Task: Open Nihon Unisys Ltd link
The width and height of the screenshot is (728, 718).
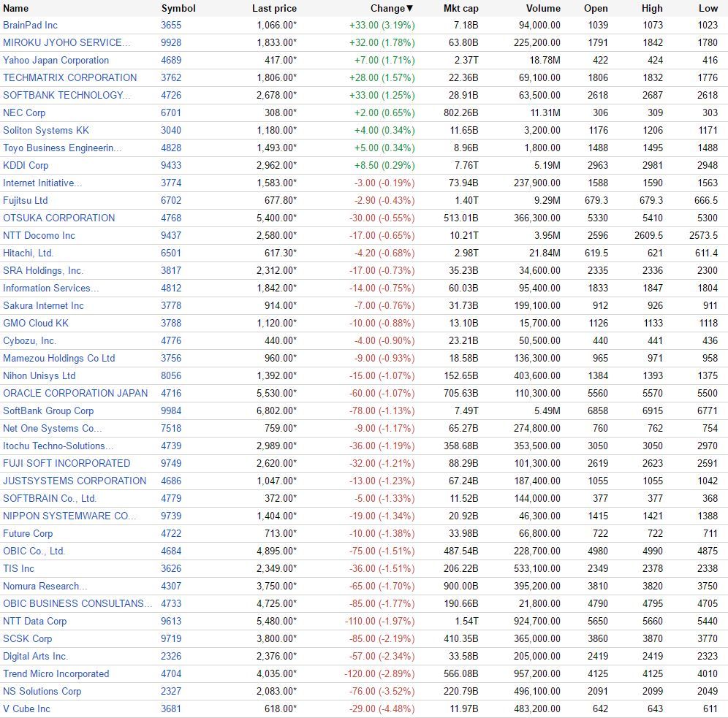Action: point(39,375)
